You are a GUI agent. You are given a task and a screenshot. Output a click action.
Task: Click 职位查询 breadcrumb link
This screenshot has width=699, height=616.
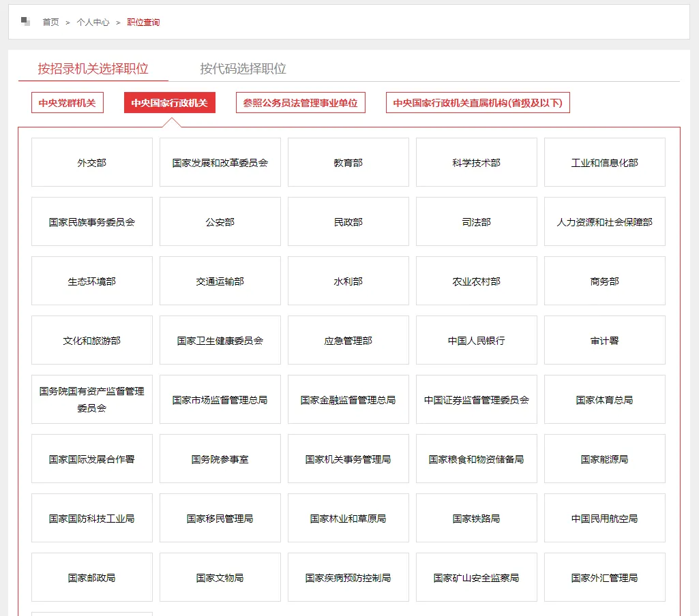tap(143, 22)
